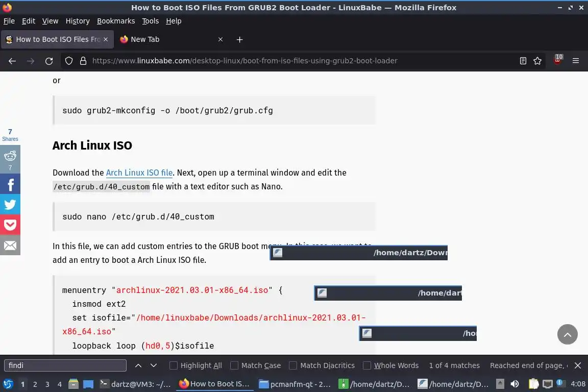588x392 pixels.
Task: View site security padlock info
Action: (x=83, y=61)
